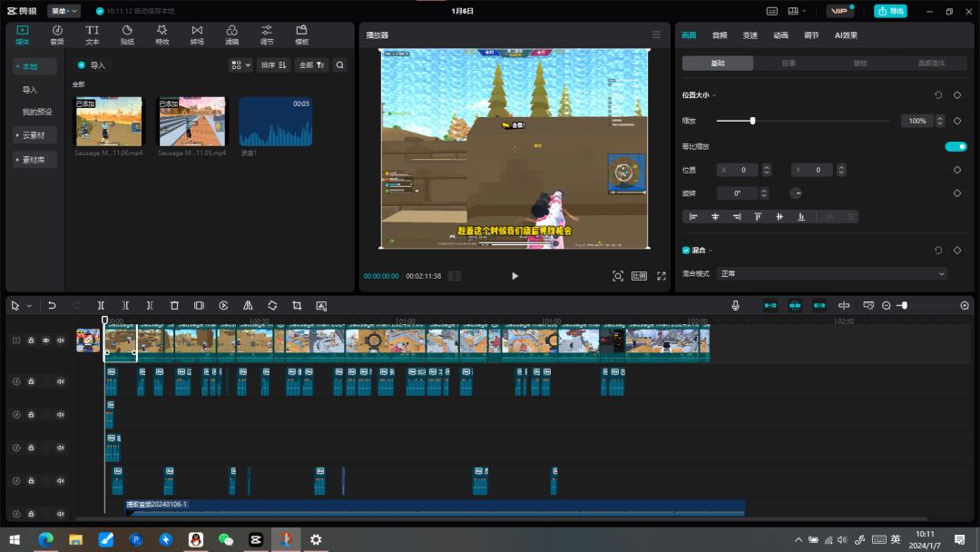980x552 pixels.
Task: Play the preview in the player
Action: click(514, 276)
